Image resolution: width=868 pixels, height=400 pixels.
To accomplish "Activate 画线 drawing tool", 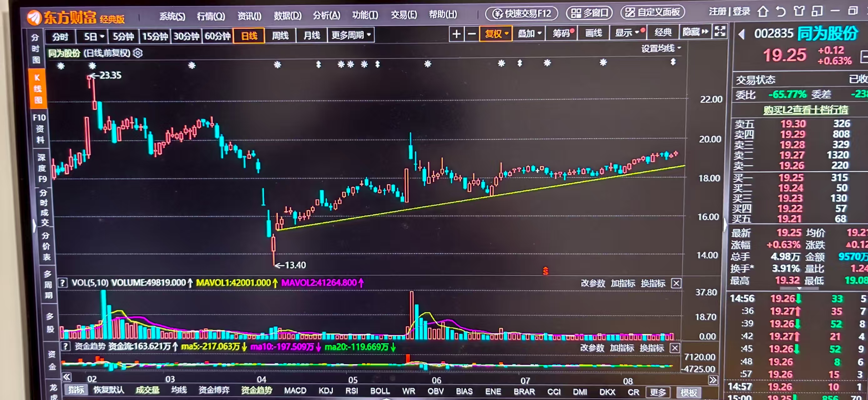I will [593, 33].
